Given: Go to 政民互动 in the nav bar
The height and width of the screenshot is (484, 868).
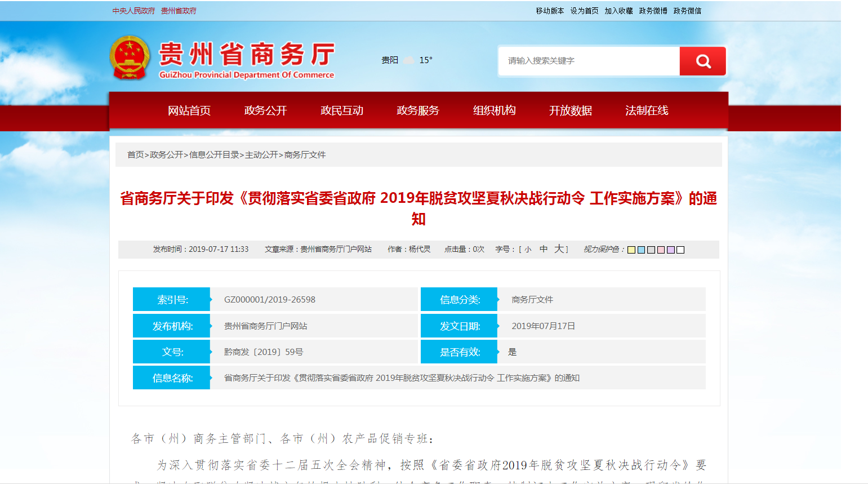Looking at the screenshot, I should 342,110.
